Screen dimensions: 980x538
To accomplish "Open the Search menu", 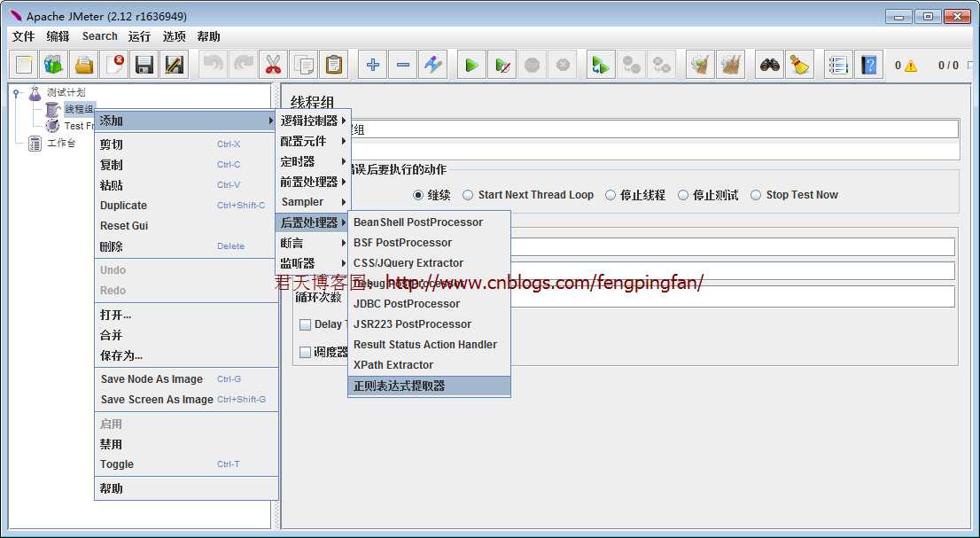I will [100, 36].
